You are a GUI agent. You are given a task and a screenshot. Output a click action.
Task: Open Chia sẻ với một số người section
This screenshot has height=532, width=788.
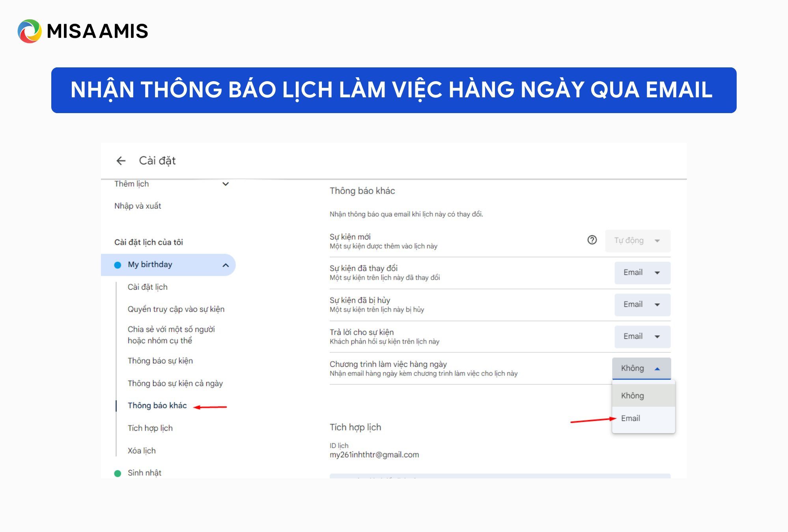pos(171,335)
